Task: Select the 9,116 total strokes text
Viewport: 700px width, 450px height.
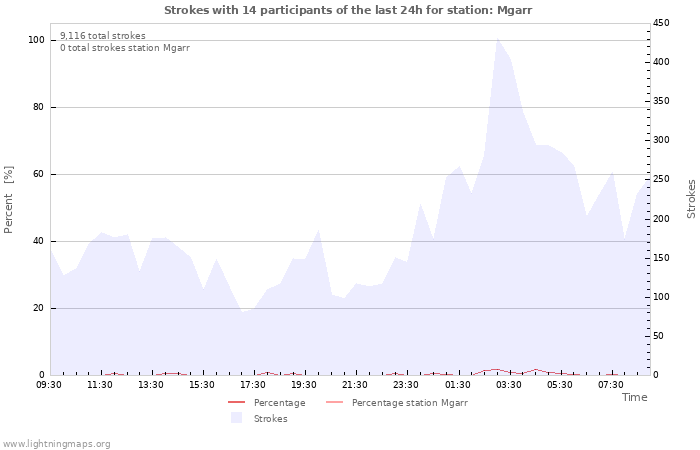Action: click(102, 36)
